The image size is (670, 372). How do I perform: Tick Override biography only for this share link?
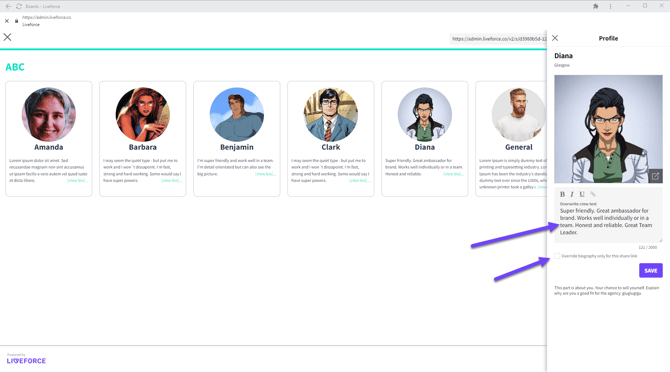(557, 256)
